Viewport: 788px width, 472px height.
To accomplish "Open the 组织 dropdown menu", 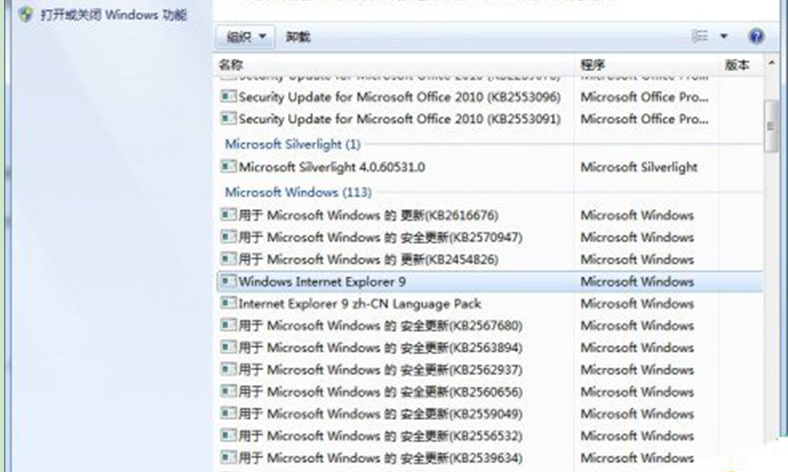I will [245, 37].
